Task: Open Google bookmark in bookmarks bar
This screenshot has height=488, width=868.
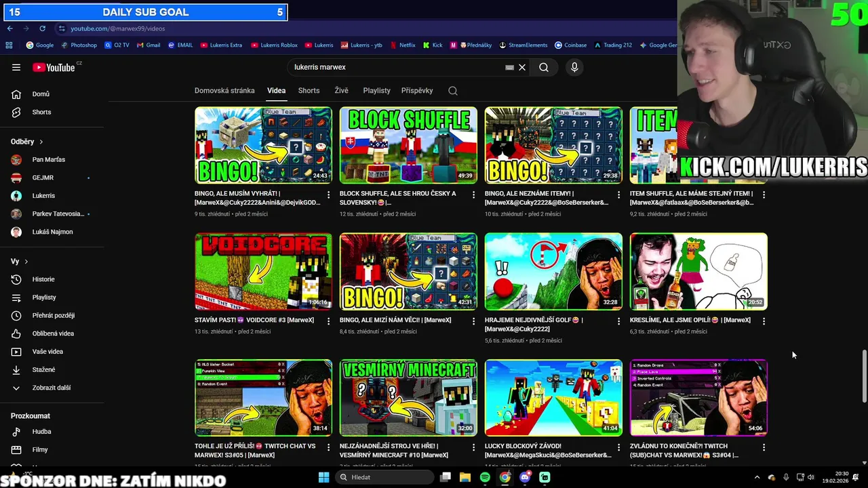Action: click(x=40, y=45)
